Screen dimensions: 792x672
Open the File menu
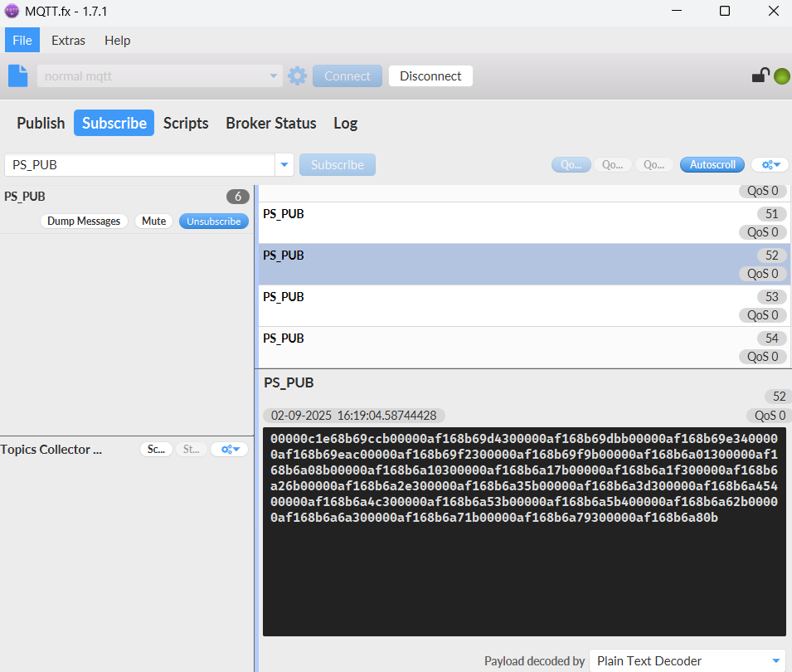[22, 41]
